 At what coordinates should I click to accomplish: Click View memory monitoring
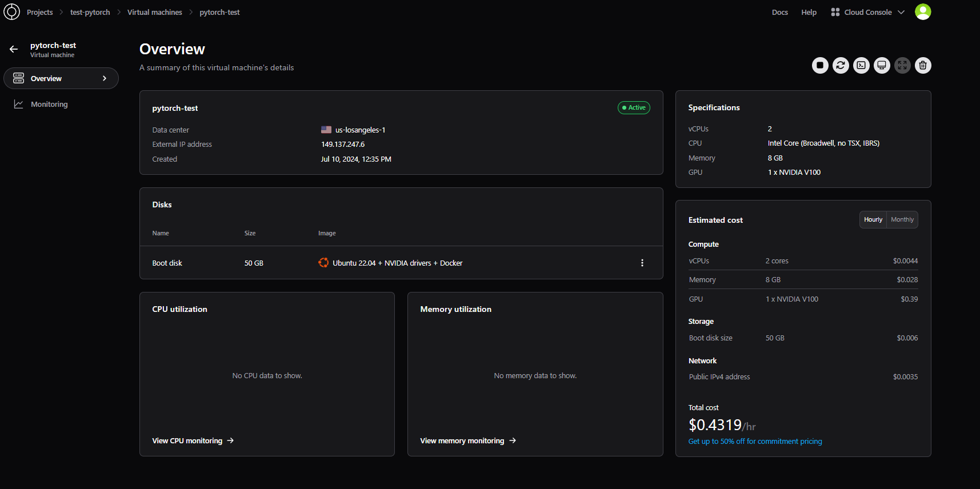coord(468,440)
